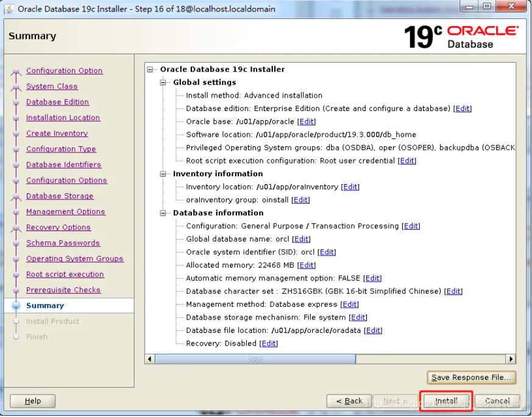Edit the Recovery setting
Viewport: 532px width, 417px height.
click(x=268, y=344)
